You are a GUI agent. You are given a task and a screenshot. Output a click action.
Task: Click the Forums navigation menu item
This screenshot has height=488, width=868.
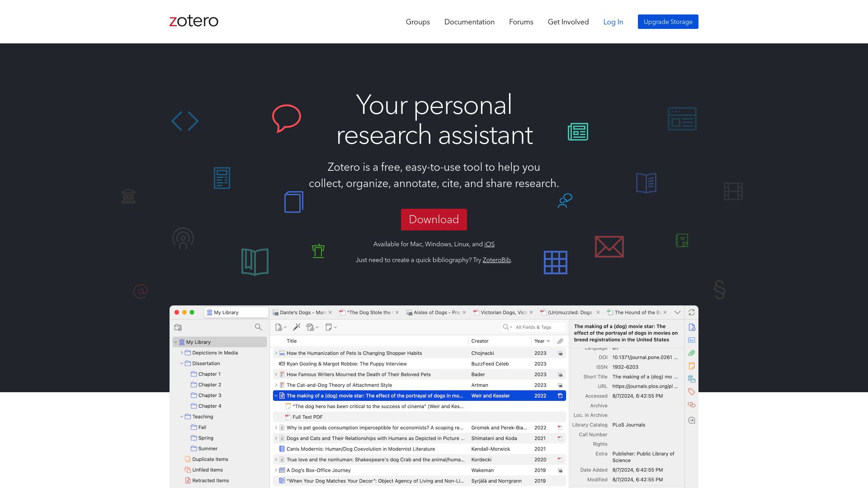point(521,22)
